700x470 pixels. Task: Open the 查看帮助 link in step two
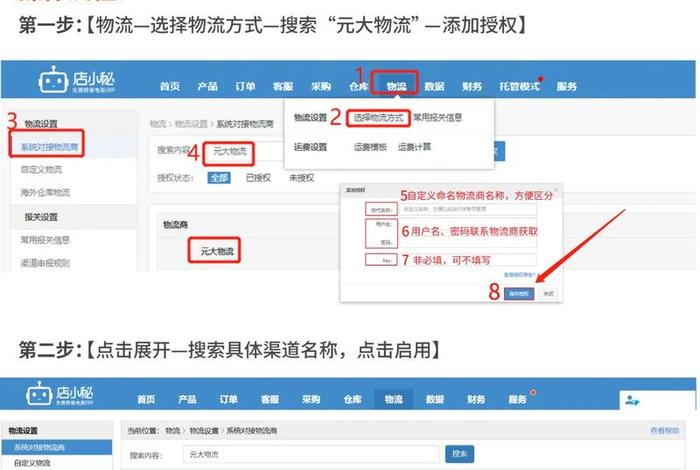pos(665,431)
